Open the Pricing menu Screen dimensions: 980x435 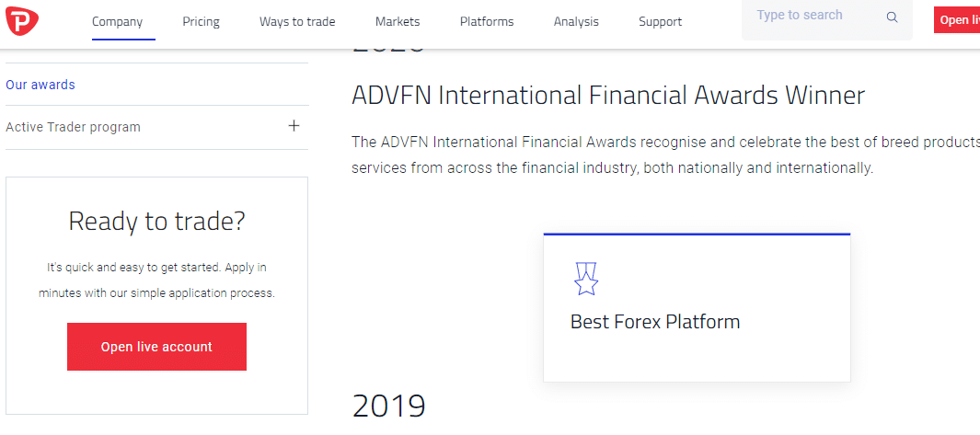pos(201,21)
